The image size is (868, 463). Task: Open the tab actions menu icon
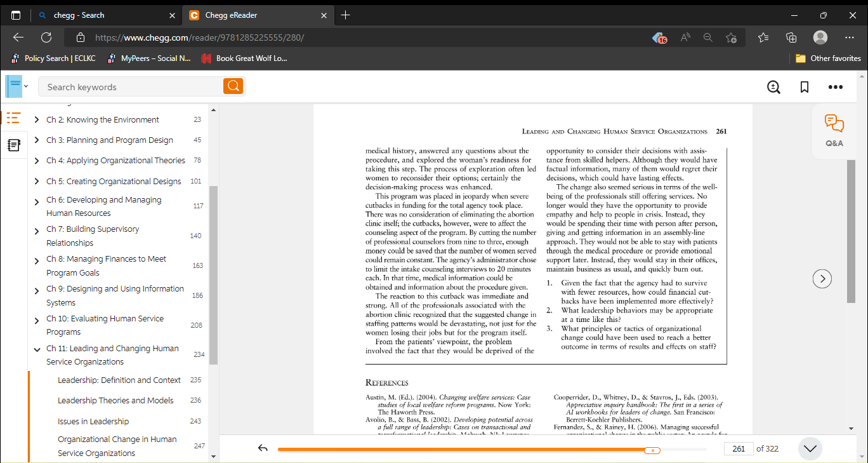coord(16,15)
